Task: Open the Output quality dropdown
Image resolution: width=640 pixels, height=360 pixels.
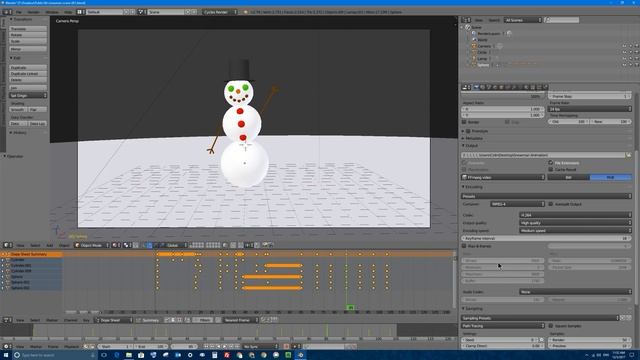Action: [x=575, y=223]
